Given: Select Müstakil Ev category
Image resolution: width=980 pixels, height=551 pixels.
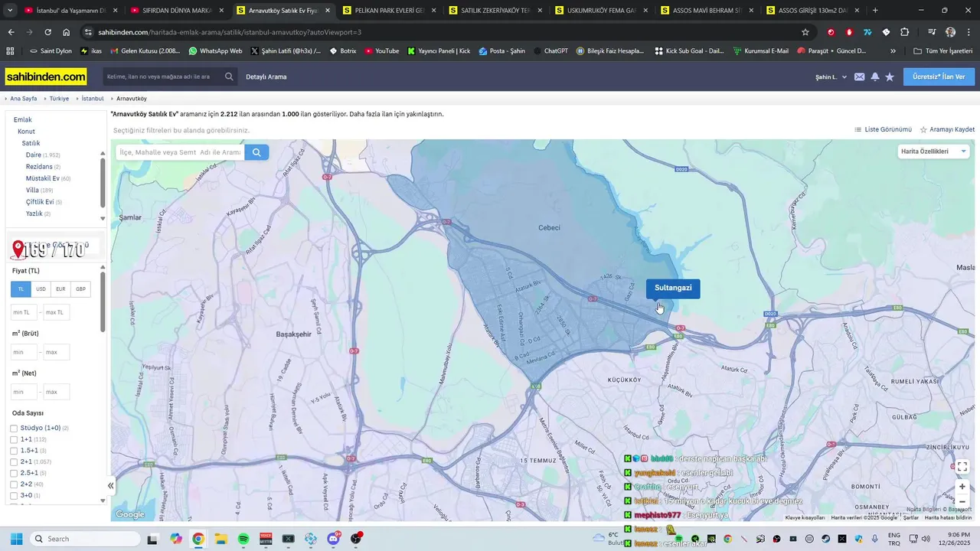Looking at the screenshot, I should pyautogui.click(x=43, y=178).
